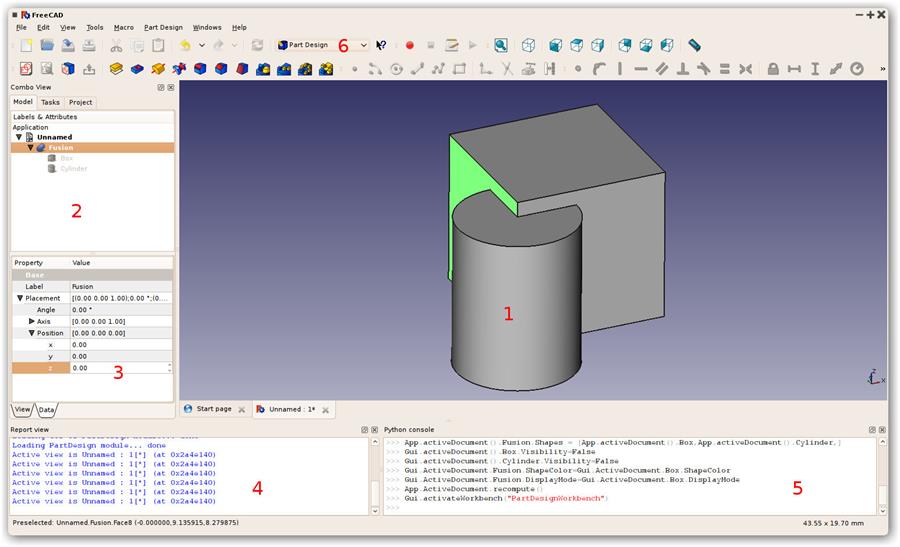
Task: Click the red macro record button
Action: pos(409,46)
